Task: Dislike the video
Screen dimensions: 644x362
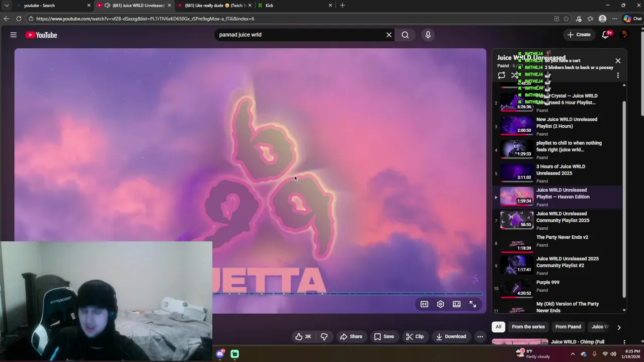Action: [324, 336]
